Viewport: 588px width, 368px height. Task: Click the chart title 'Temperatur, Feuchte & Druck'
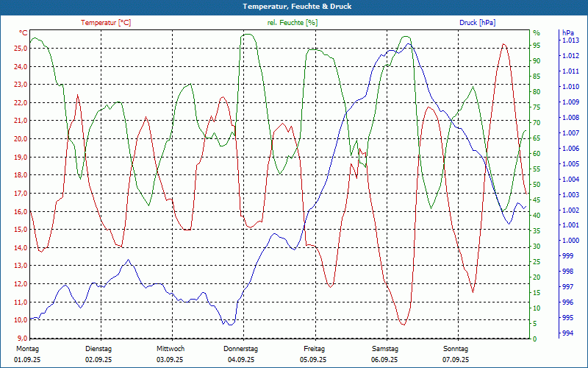tap(294, 7)
